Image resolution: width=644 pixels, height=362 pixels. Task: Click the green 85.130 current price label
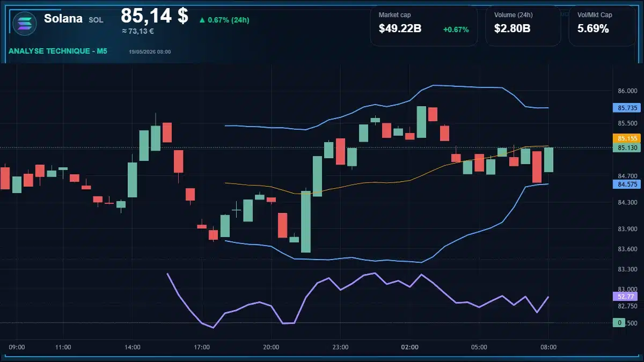pos(627,147)
